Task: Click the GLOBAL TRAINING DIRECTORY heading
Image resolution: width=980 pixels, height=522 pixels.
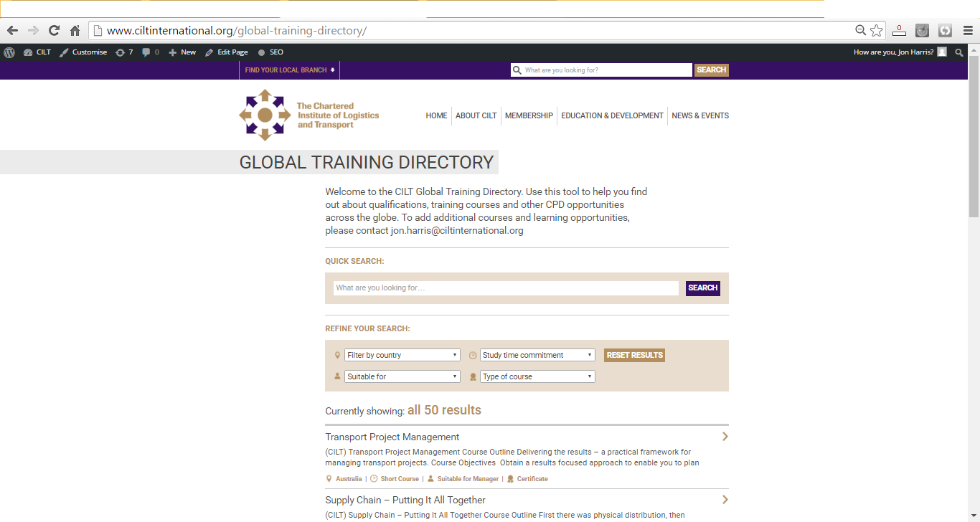Action: tap(367, 162)
